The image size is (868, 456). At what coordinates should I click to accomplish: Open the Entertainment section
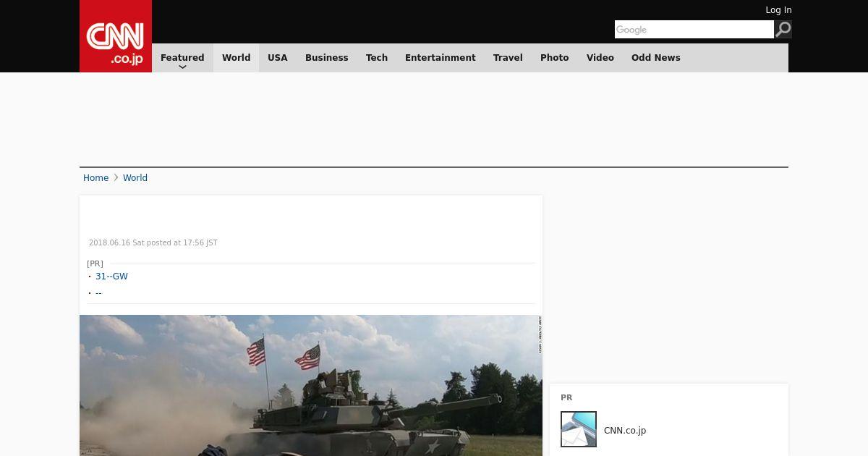[x=441, y=58]
